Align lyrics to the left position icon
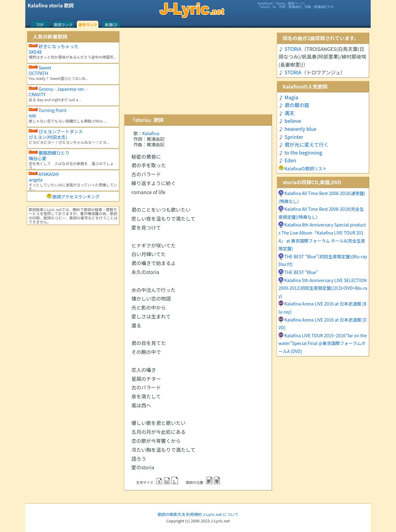This screenshot has height=532, width=396. coord(209,480)
